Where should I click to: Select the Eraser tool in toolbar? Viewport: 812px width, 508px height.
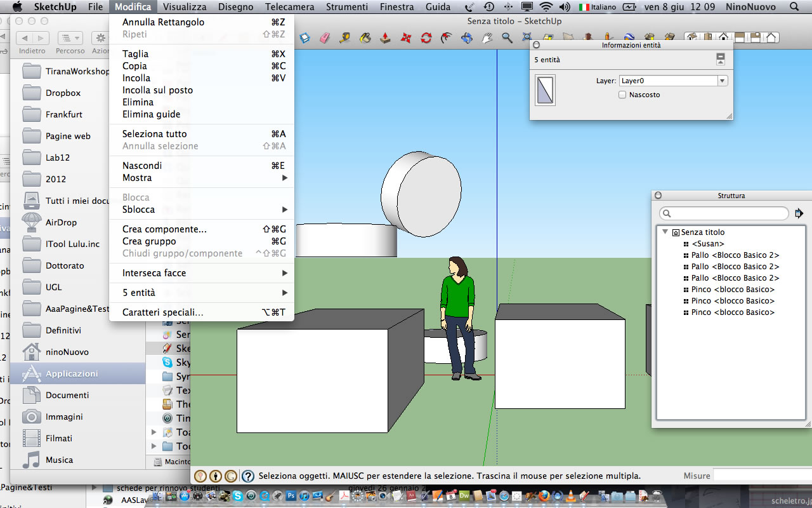click(325, 38)
